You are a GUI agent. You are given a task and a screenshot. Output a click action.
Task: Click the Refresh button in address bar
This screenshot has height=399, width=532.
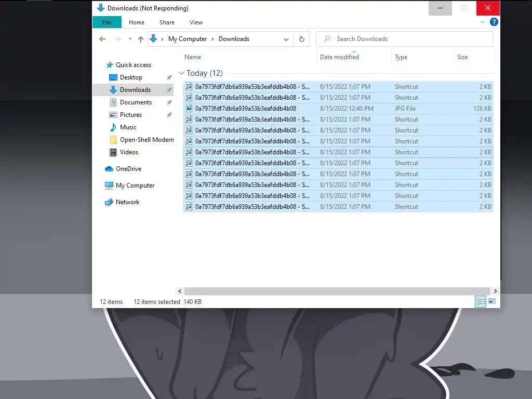(302, 39)
